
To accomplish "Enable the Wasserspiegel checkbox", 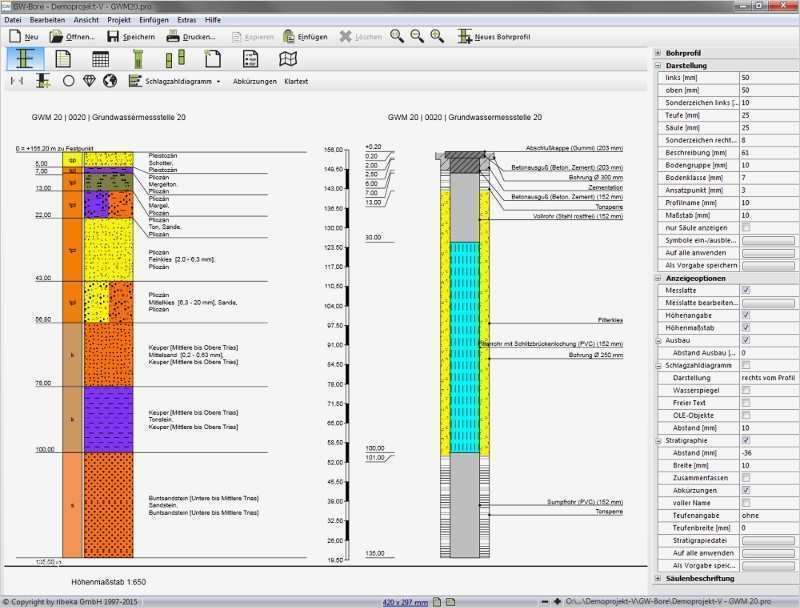I will 746,390.
